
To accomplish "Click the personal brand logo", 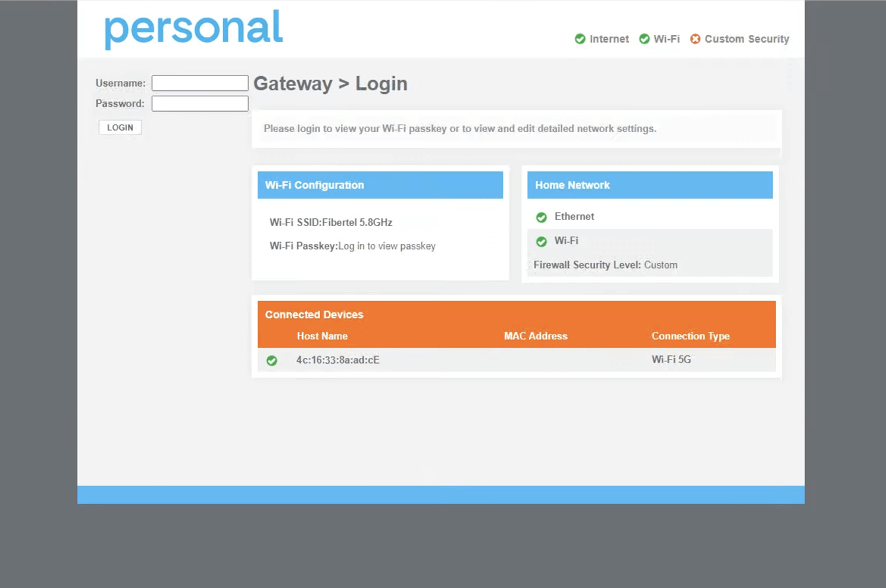I will tap(194, 28).
